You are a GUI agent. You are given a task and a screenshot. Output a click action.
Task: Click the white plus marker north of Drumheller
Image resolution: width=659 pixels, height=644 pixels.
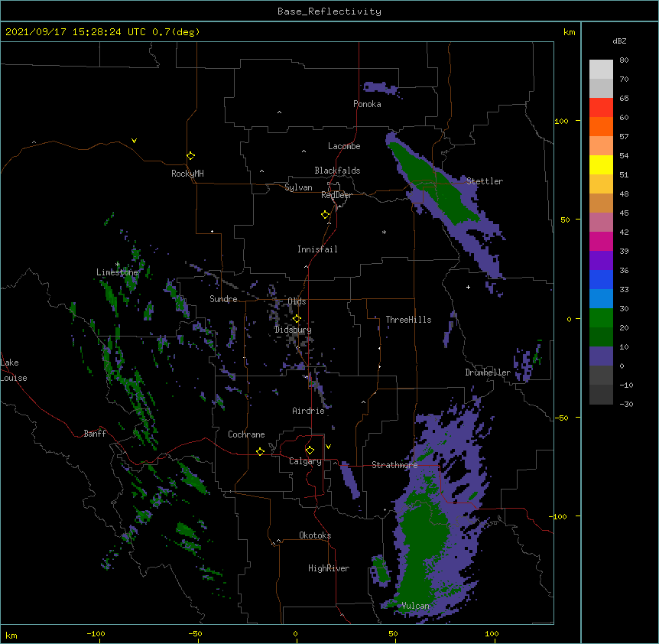pyautogui.click(x=468, y=287)
